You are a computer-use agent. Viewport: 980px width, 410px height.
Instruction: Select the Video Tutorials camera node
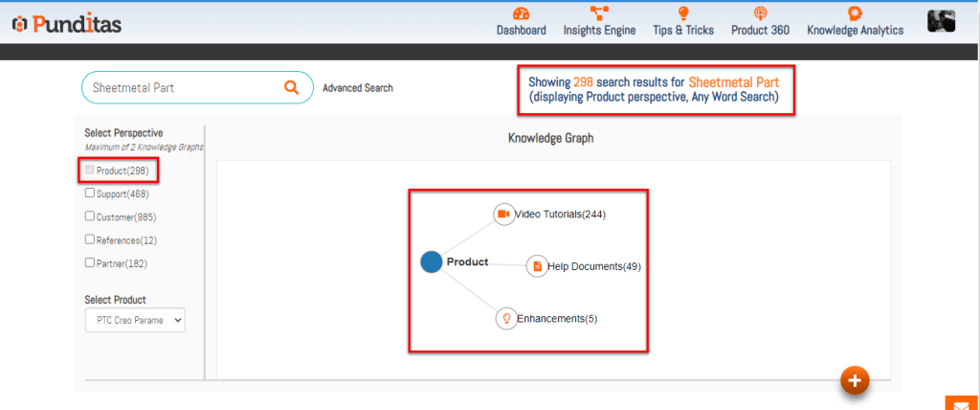click(503, 215)
